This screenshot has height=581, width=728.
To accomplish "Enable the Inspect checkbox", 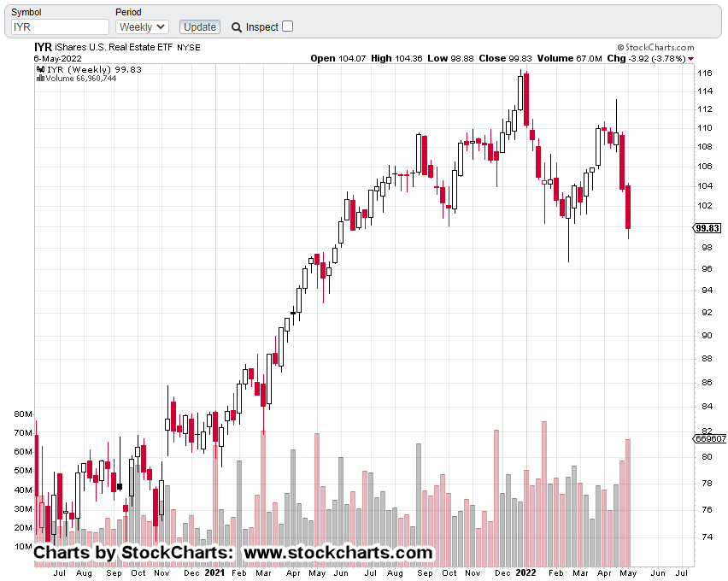I will coord(287,26).
